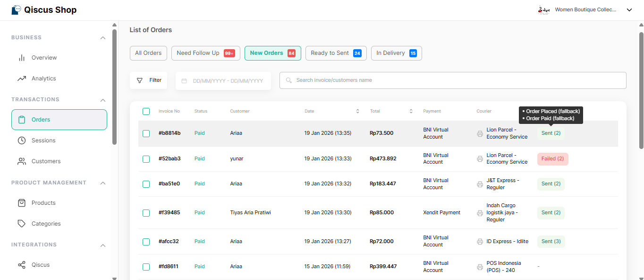Collapse the Product Management section
This screenshot has height=280, width=644.
(x=103, y=183)
